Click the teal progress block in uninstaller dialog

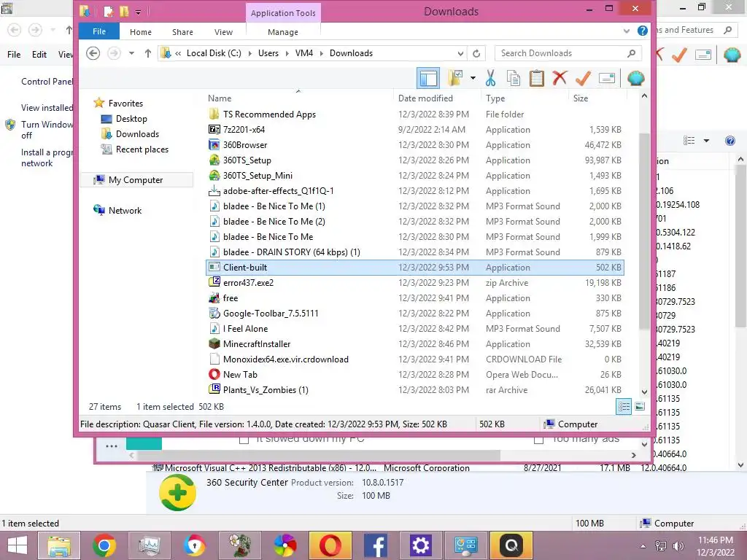[x=144, y=444]
